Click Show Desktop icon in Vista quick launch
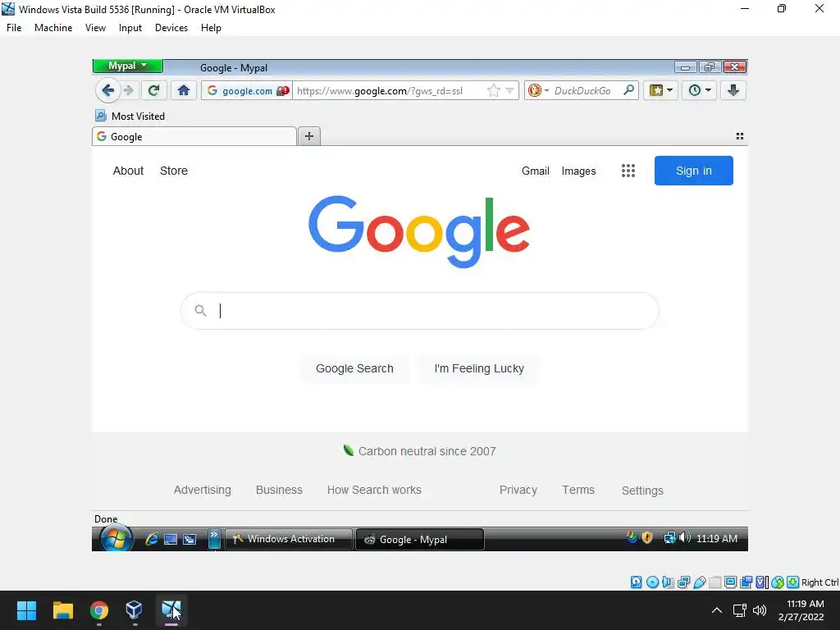 (x=171, y=540)
